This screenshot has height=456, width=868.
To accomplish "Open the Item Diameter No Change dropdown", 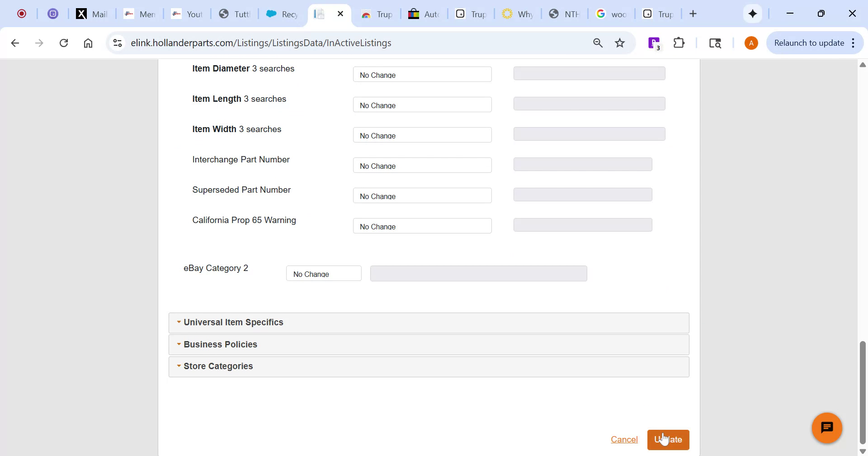I will (422, 75).
